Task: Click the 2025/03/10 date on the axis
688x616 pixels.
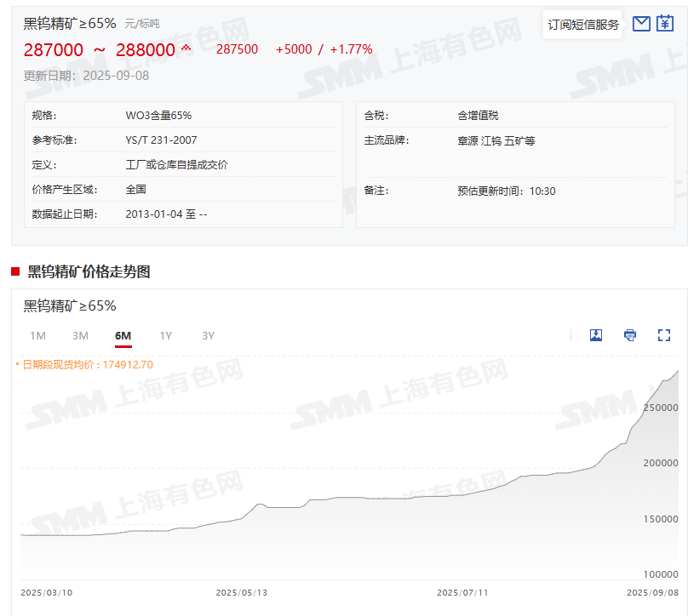Action: coord(47,592)
